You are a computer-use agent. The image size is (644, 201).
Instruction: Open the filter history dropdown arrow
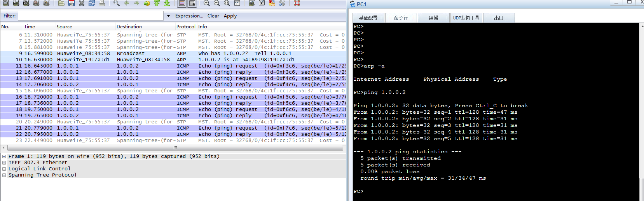(168, 16)
